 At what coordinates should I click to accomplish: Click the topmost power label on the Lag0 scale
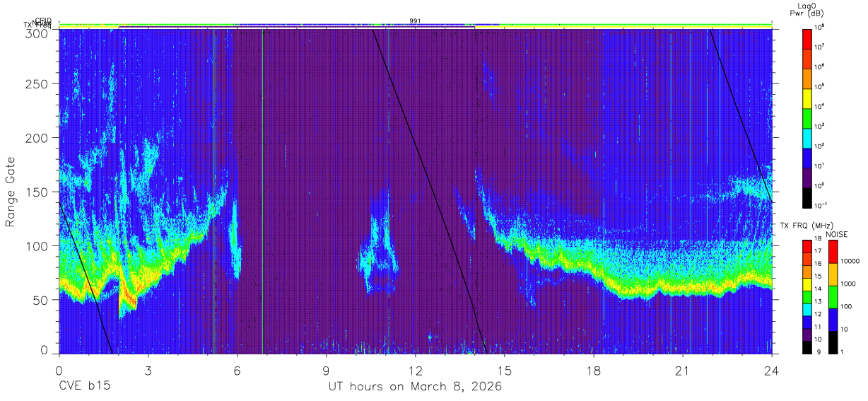tap(820, 28)
